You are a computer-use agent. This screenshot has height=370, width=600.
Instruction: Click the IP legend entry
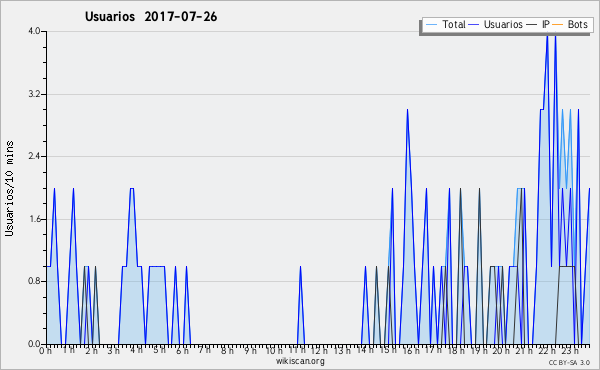click(x=538, y=24)
